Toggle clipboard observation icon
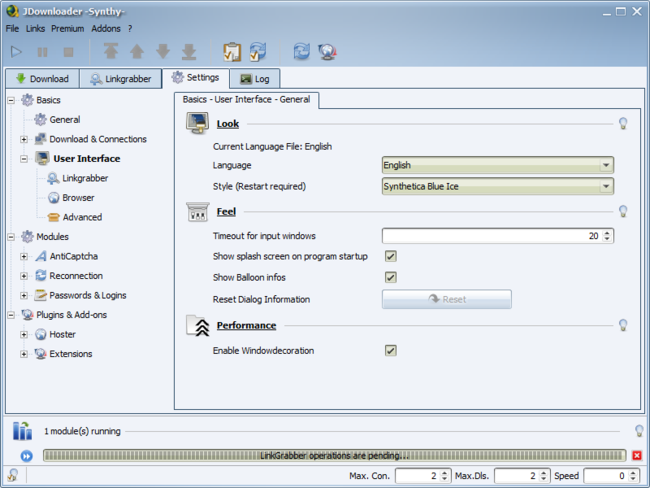The width and height of the screenshot is (650, 488). click(232, 52)
